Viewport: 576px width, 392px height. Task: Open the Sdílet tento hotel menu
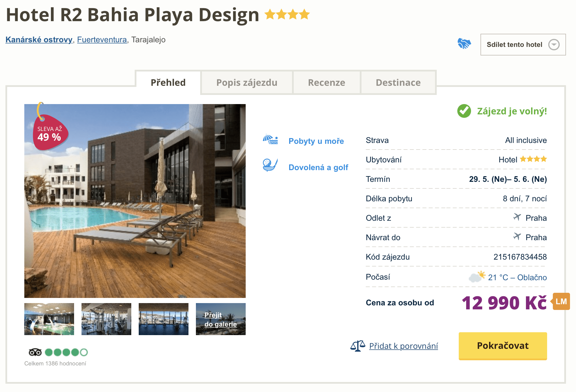[514, 45]
